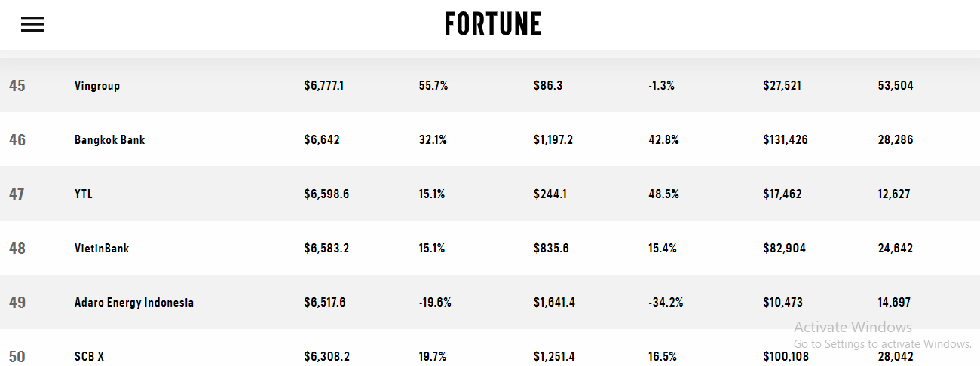The width and height of the screenshot is (980, 366).
Task: Click Adaro Energy employees 14,697
Action: 894,303
